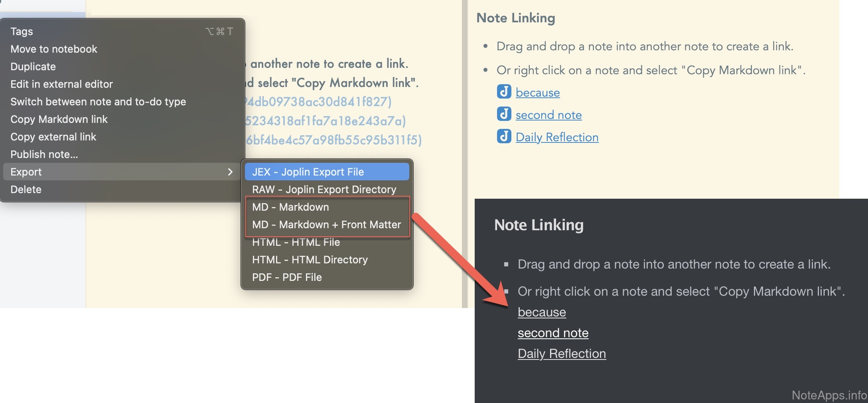Export note as PDF File
Image resolution: width=868 pixels, height=403 pixels.
(x=287, y=277)
